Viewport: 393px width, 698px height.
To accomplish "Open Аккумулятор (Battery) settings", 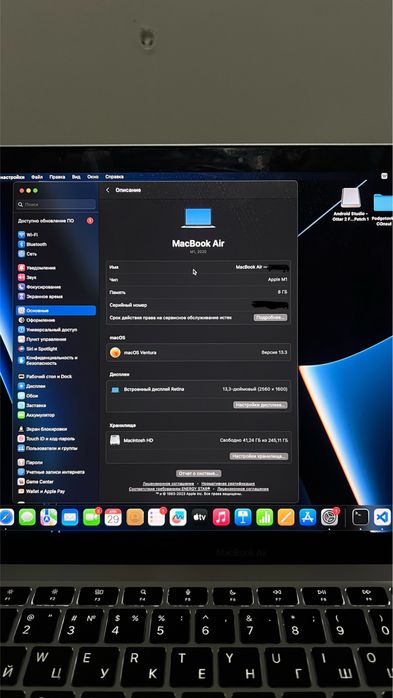I will [x=56, y=415].
